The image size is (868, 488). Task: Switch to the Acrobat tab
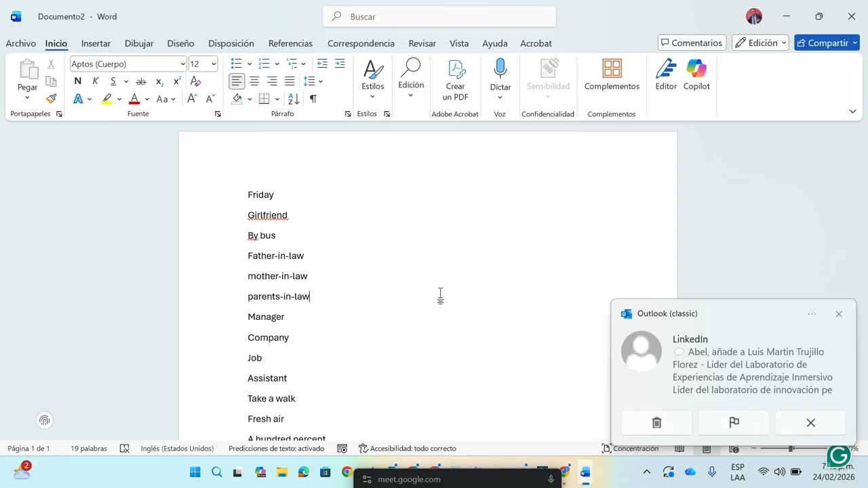click(536, 43)
